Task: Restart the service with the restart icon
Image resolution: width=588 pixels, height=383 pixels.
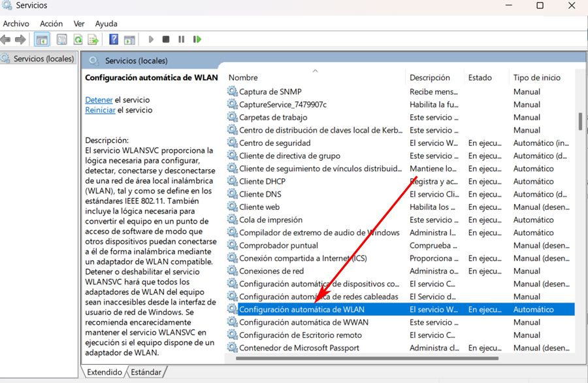Action: (x=197, y=39)
